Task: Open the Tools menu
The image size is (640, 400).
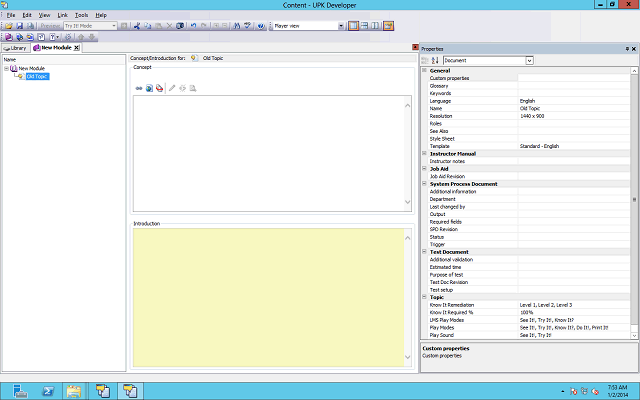Action: pos(81,15)
